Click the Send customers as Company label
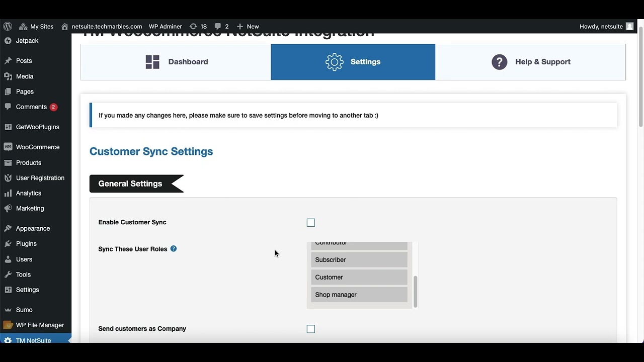This screenshot has width=644, height=362. coord(142,329)
